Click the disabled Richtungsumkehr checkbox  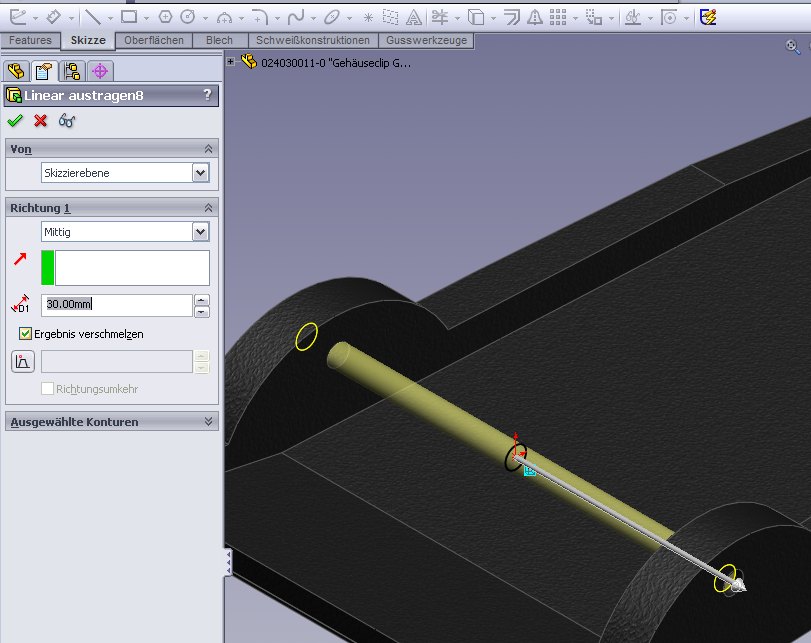tap(47, 388)
